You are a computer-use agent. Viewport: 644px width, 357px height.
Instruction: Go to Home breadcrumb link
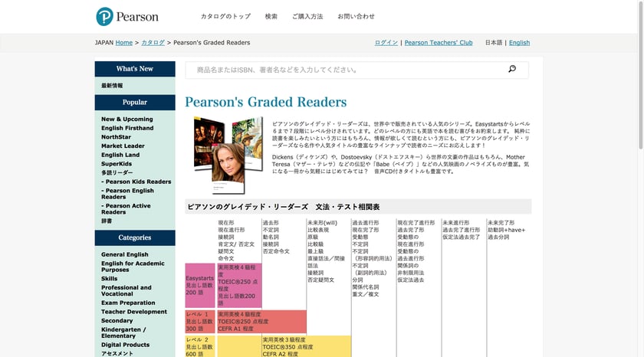pos(124,43)
